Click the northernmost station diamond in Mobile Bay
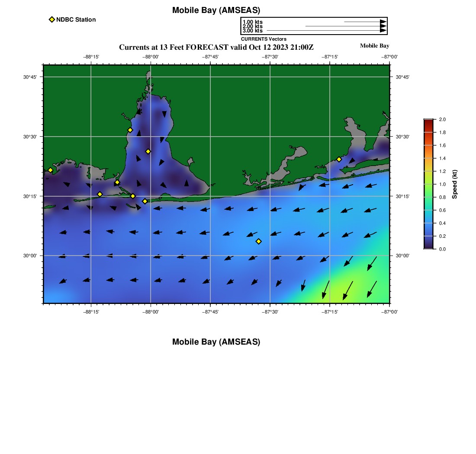This screenshot has width=476, height=454. click(130, 130)
